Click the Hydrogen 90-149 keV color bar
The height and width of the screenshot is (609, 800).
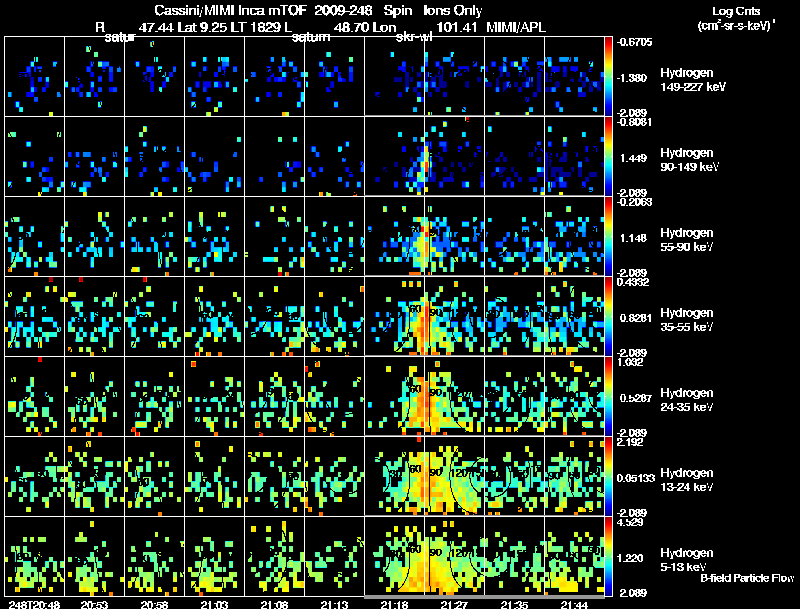coord(608,157)
